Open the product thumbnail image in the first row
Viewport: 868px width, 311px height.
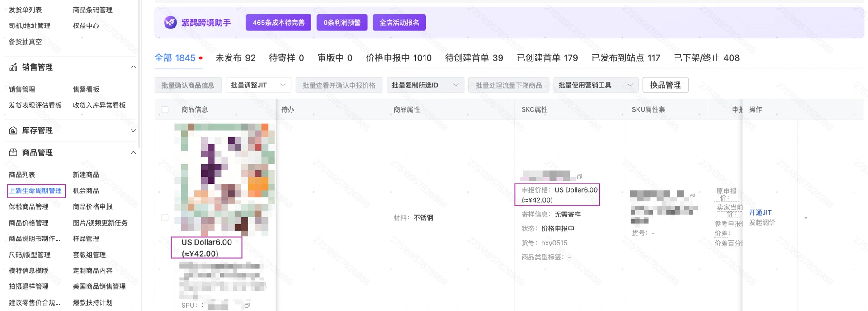point(225,180)
